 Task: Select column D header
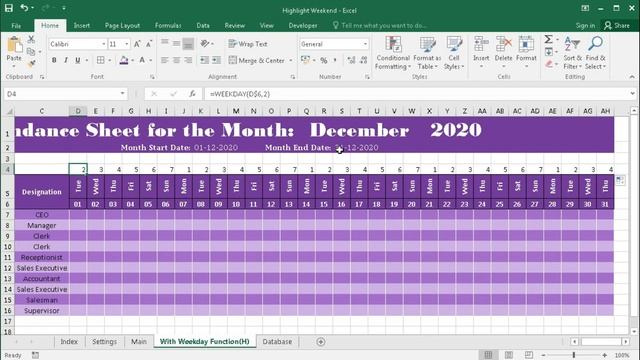[78, 111]
